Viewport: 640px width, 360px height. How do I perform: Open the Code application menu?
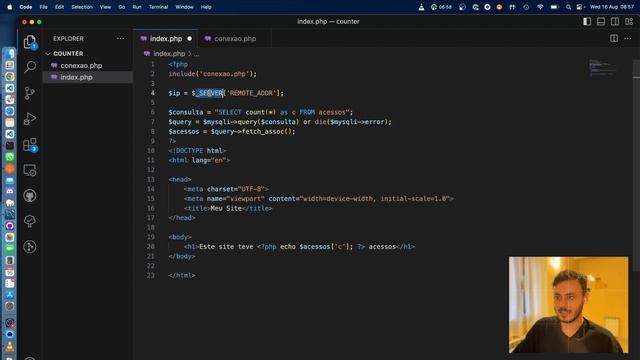(26, 7)
